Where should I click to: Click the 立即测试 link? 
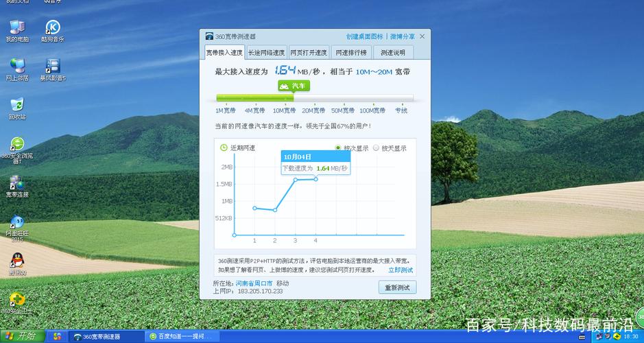click(401, 270)
